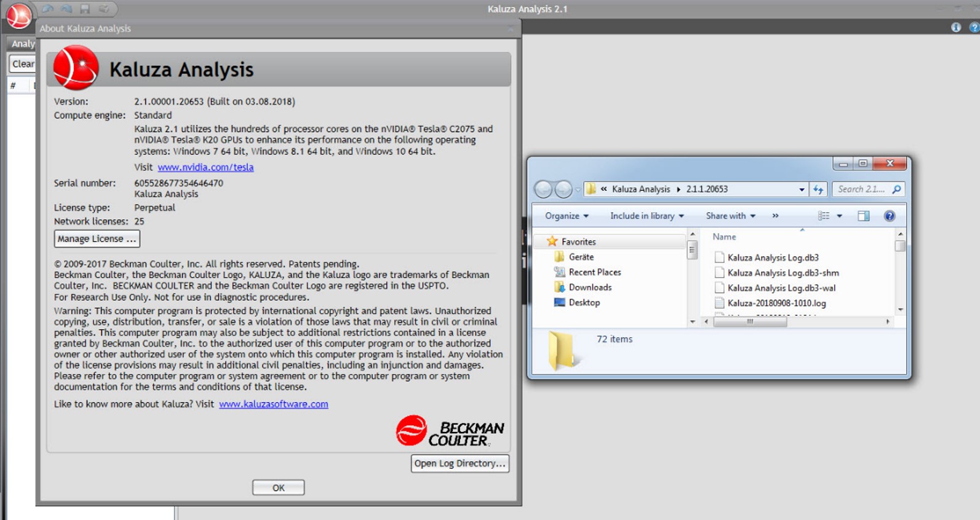Select file Kaluza Analysis Log.db3-wal

click(781, 288)
